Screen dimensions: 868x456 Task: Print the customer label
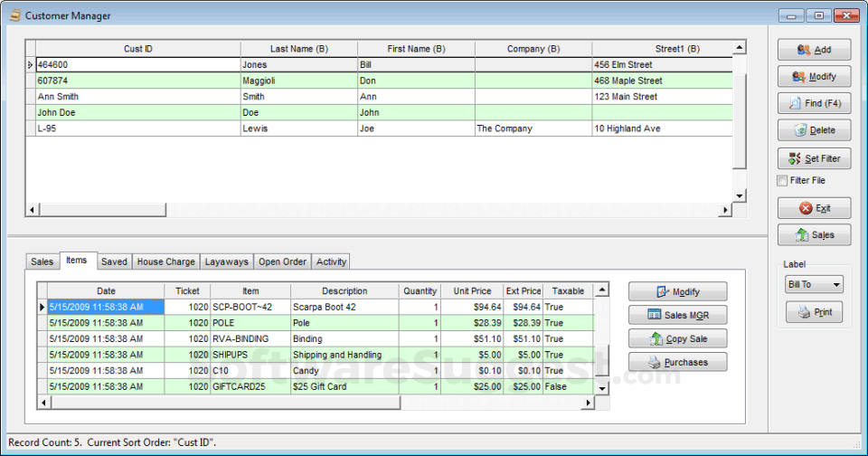point(814,312)
